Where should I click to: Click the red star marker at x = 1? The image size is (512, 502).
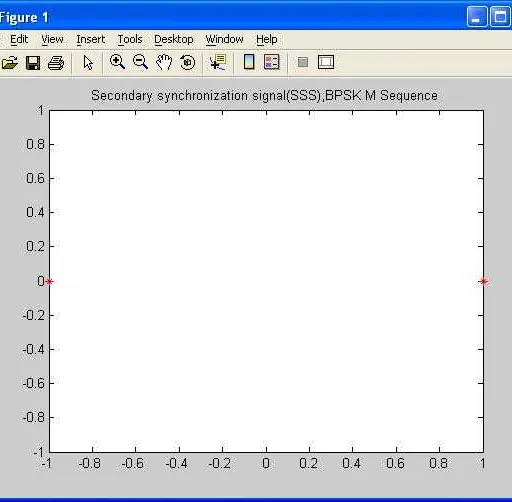484,282
